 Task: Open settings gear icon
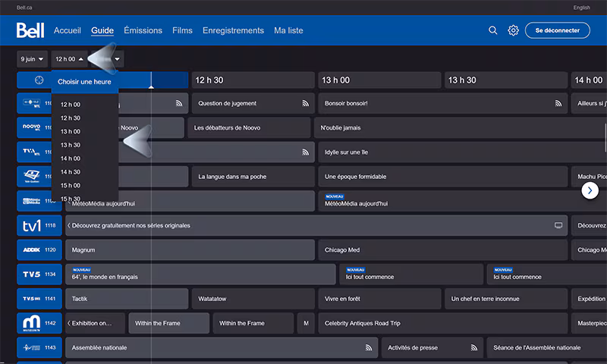pos(513,30)
